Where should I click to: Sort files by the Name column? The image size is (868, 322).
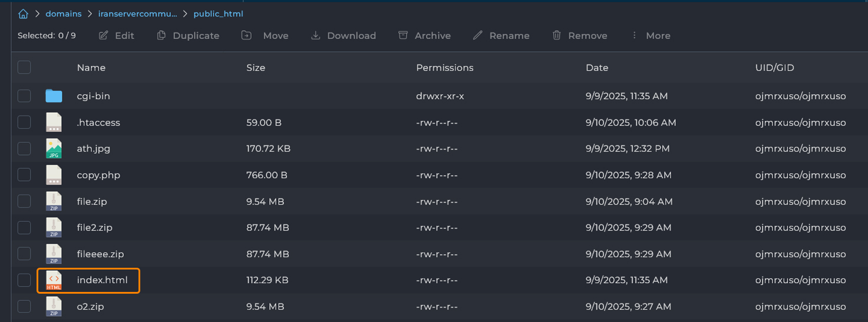pyautogui.click(x=91, y=68)
